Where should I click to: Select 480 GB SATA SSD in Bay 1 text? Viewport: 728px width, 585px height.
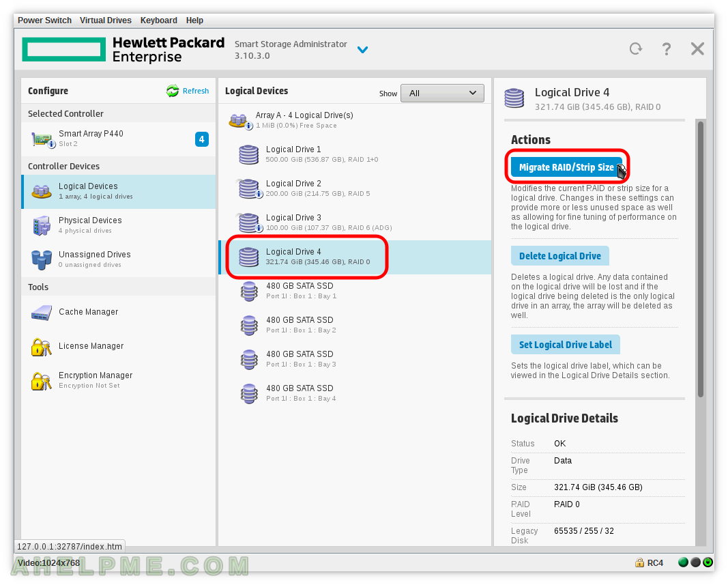pos(300,286)
